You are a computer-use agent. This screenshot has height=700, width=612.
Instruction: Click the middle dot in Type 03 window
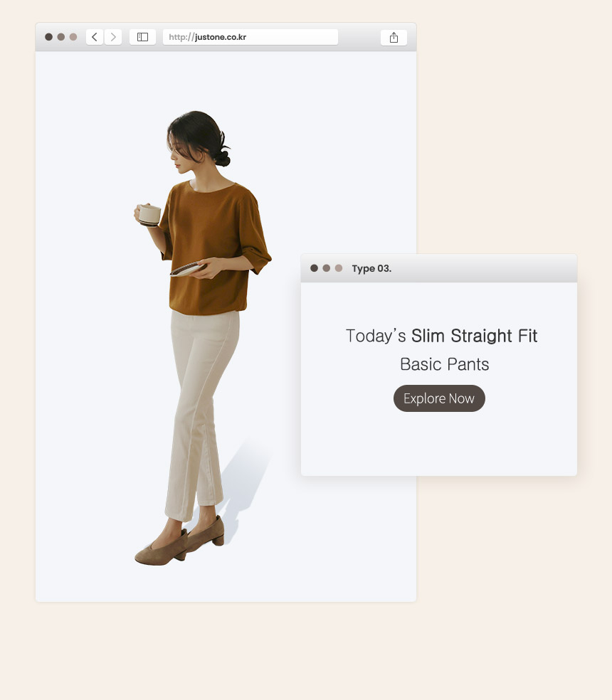coord(327,268)
